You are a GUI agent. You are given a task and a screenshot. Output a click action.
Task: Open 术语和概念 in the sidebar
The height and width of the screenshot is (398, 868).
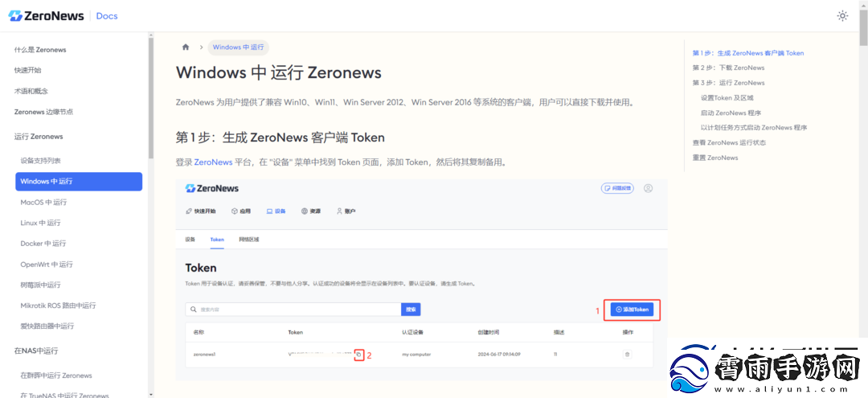31,91
